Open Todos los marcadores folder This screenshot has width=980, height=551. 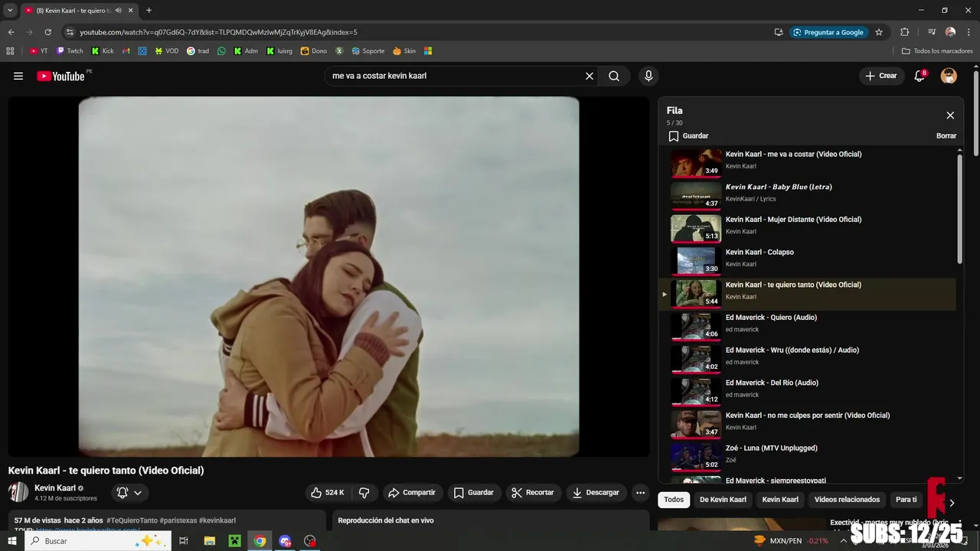(x=937, y=51)
